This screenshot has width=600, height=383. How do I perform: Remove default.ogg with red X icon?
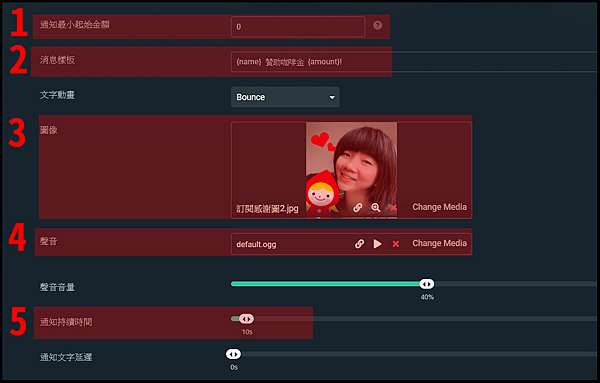click(396, 244)
